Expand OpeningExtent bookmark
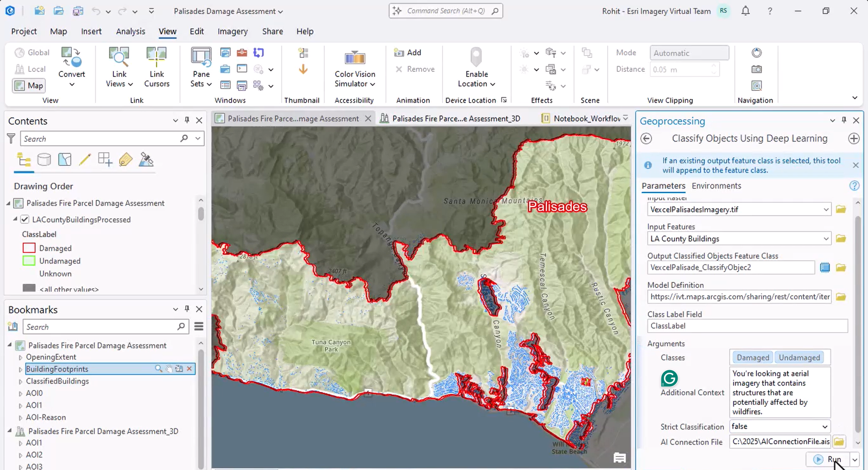Screen dimensions: 868x470 pos(20,357)
